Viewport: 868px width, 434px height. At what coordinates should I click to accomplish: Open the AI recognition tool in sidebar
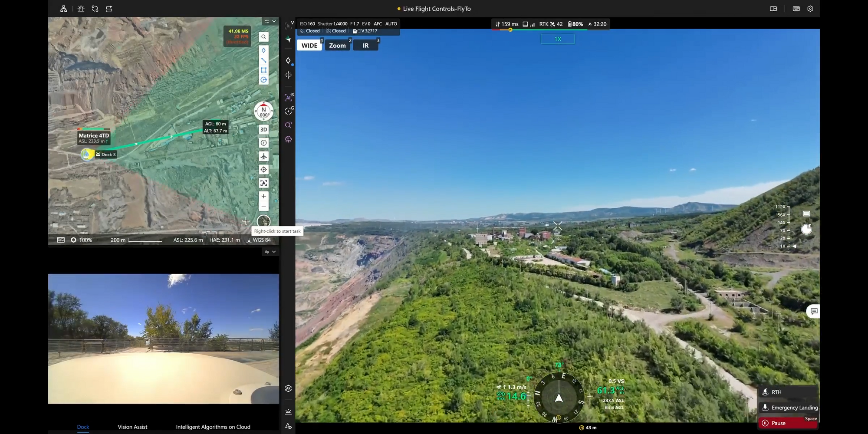[288, 98]
